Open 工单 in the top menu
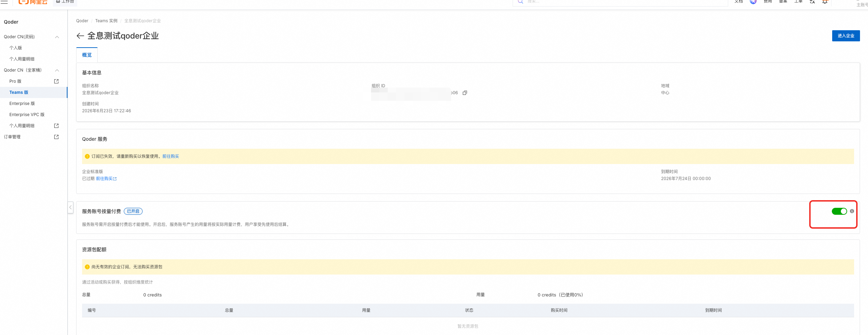 [798, 2]
